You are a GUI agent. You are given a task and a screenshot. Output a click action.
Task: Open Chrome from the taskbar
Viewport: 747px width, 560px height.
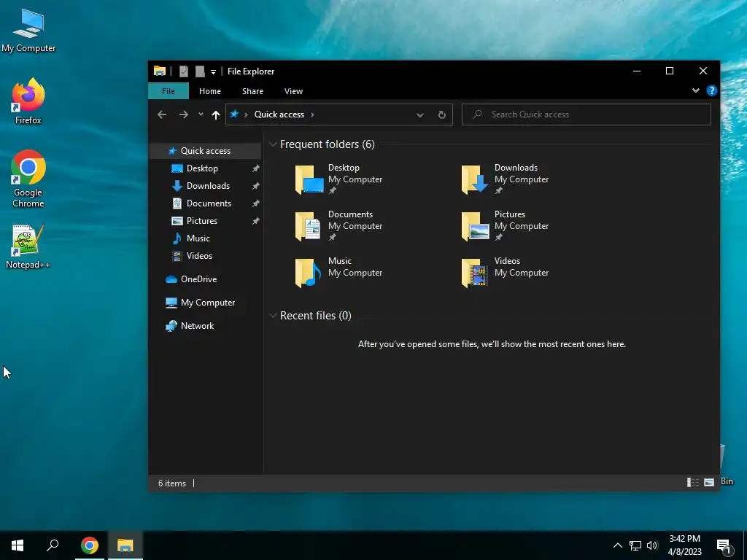tap(90, 545)
